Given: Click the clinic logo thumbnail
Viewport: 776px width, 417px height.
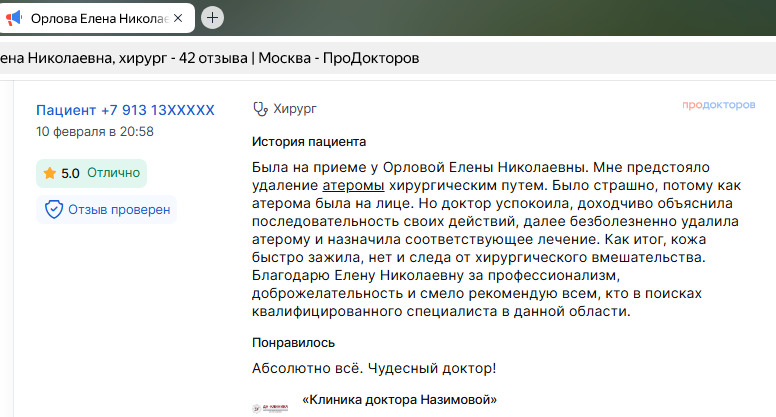Looking at the screenshot, I should [270, 407].
